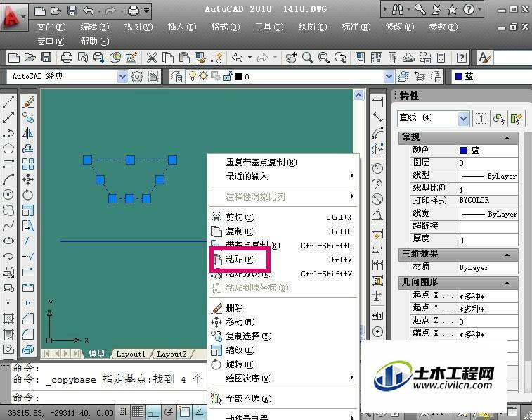
Task: Toggle ortho mode in status bar
Action: pyautogui.click(x=153, y=412)
